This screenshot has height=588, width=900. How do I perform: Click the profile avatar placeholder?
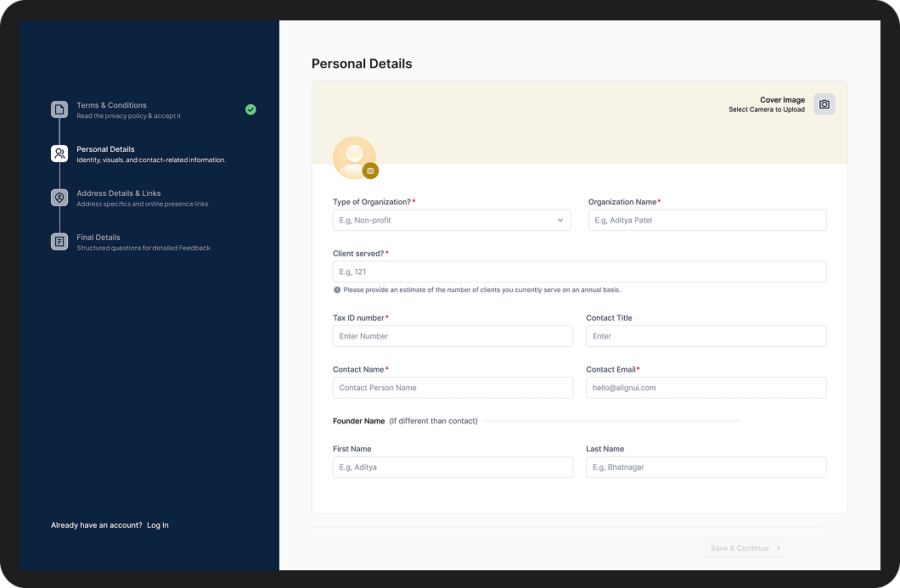point(354,158)
